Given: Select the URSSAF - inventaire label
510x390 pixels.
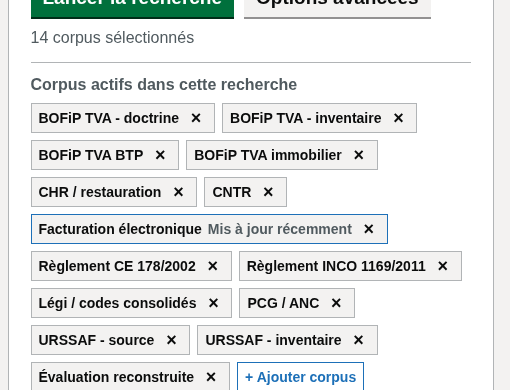Looking at the screenshot, I should pos(273,340).
